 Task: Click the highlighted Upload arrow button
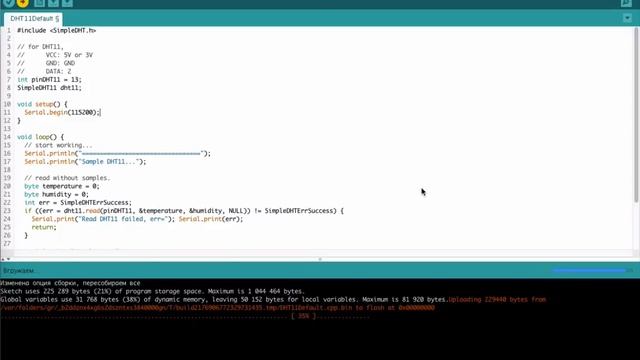pos(23,3)
